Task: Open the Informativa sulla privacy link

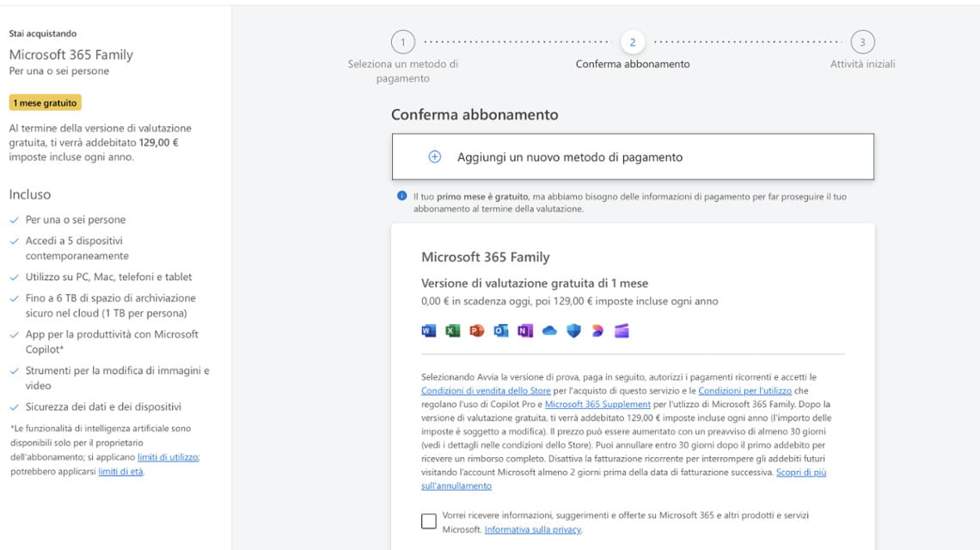Action: (532, 530)
